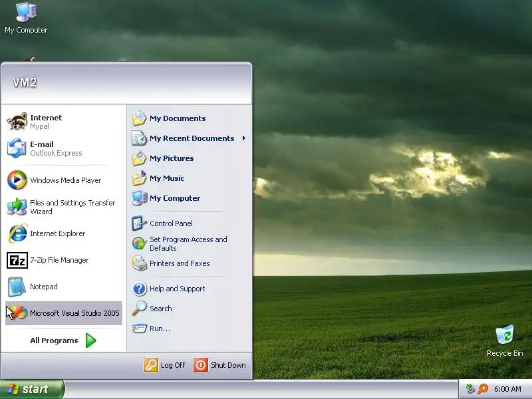Click the Help and Support question-mark icon

pos(139,289)
